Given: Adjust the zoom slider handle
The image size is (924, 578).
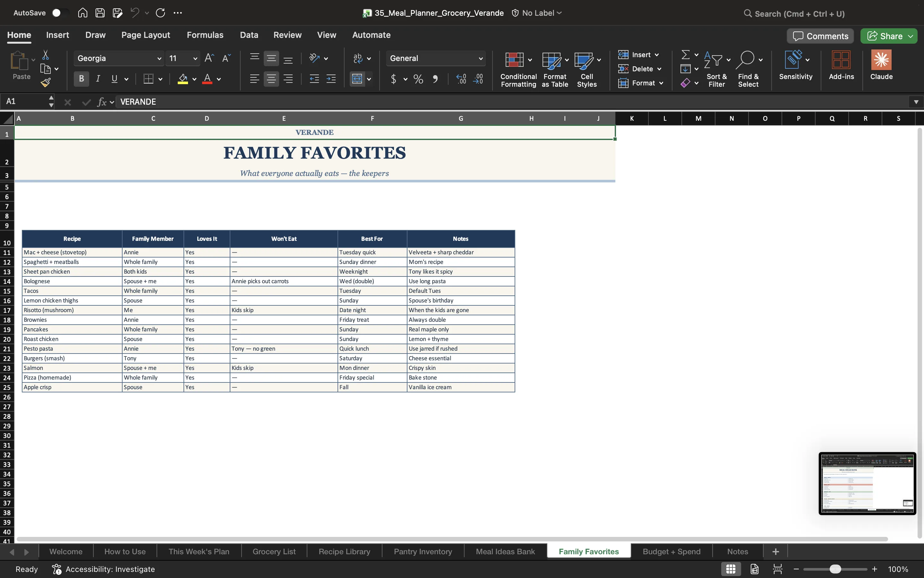Looking at the screenshot, I should [x=835, y=569].
